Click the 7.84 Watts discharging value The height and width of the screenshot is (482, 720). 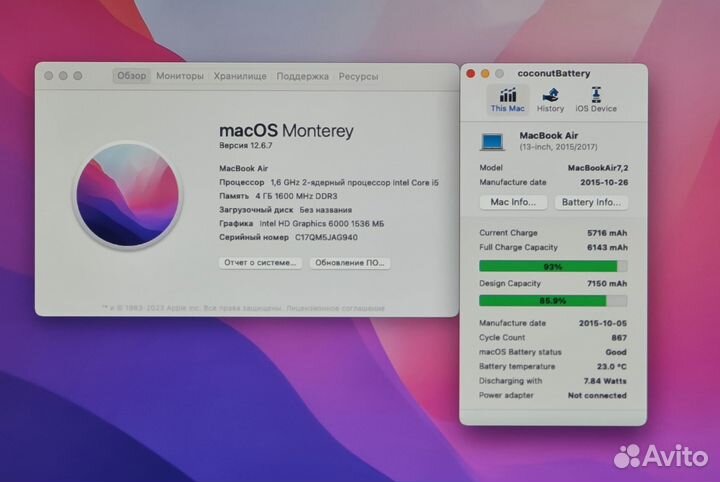tap(605, 381)
